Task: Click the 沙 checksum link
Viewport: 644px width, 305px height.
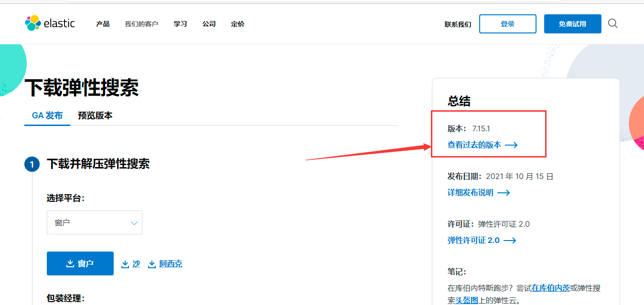Action: tap(136, 263)
